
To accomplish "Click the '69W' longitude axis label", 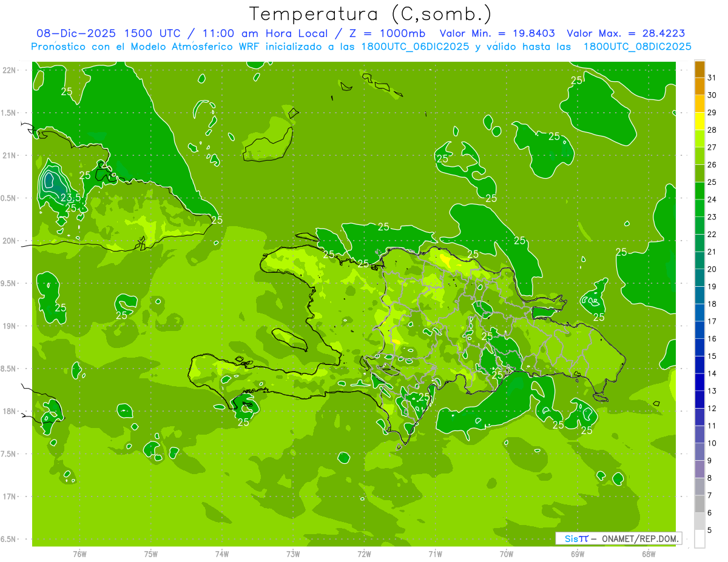I will pos(578,554).
